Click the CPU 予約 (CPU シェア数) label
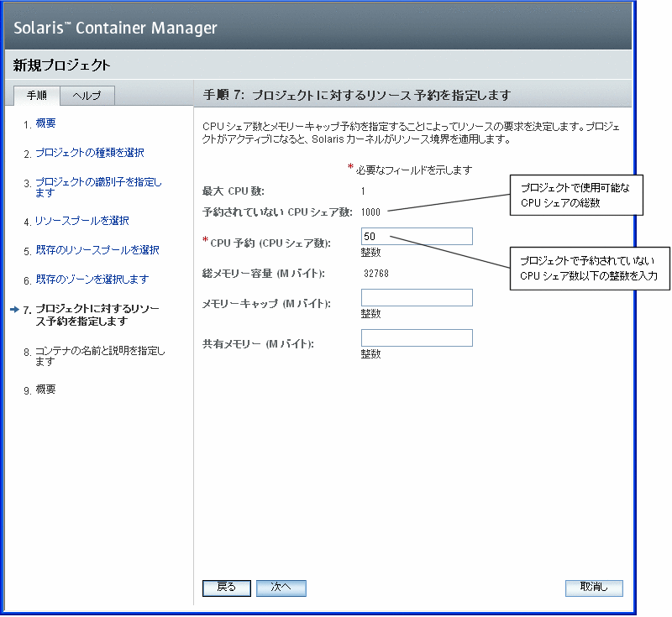672x617 pixels. pyautogui.click(x=270, y=243)
